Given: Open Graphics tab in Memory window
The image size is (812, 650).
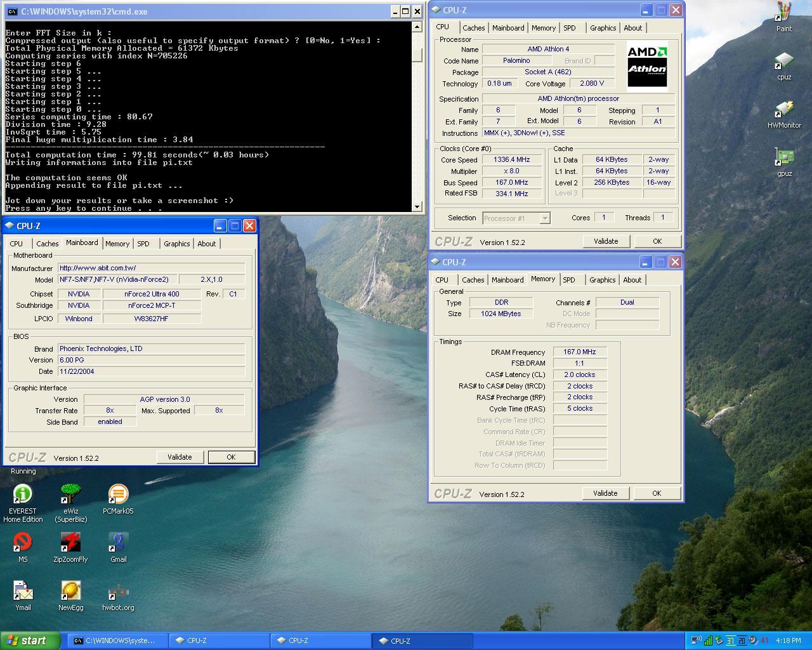Looking at the screenshot, I should (x=602, y=280).
